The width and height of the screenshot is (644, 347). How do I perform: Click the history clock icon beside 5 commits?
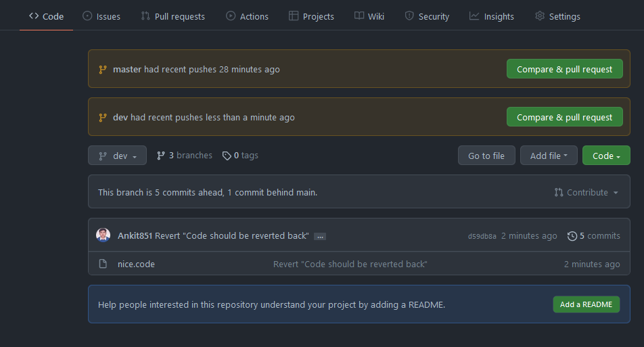click(x=572, y=236)
